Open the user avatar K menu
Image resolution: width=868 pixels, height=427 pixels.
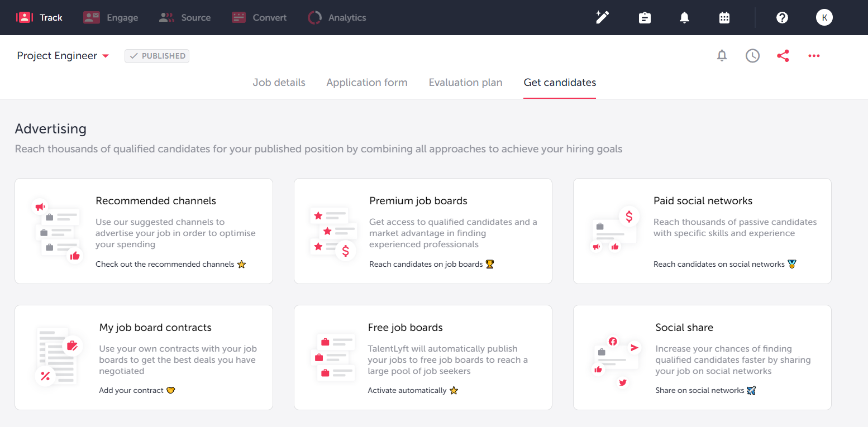(x=824, y=17)
